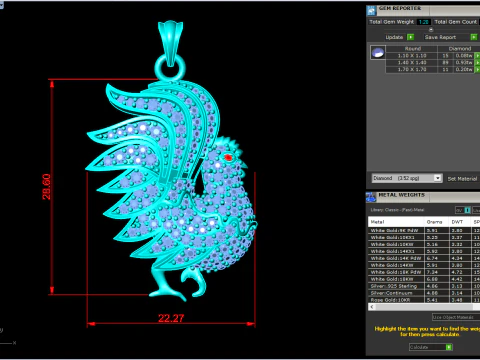Screen dimensions: 480x360
Task: Click the 22.27 width dimension text
Action: 171,318
